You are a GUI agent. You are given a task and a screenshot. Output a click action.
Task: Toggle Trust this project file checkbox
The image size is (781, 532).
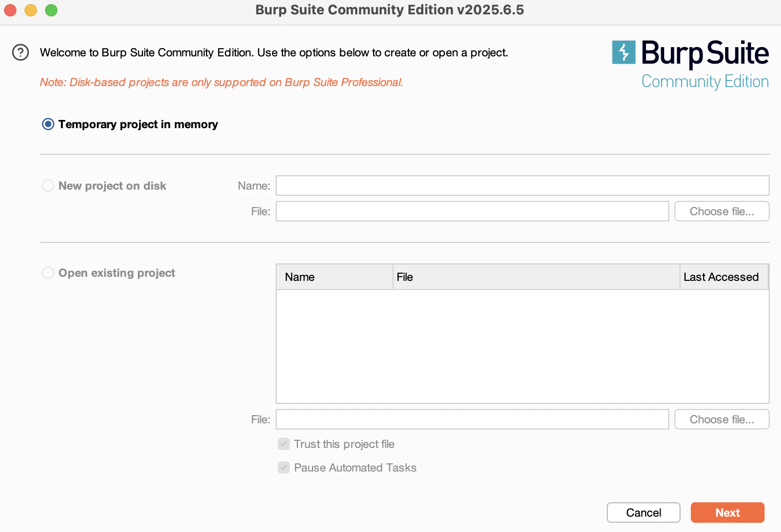pyautogui.click(x=284, y=444)
